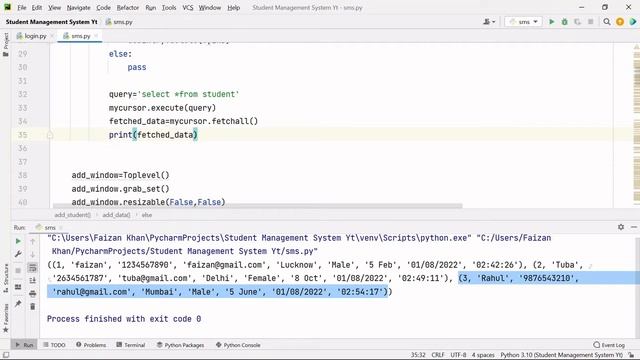Open the Code menu
Viewport: 640px width, 360px height.
103,7
